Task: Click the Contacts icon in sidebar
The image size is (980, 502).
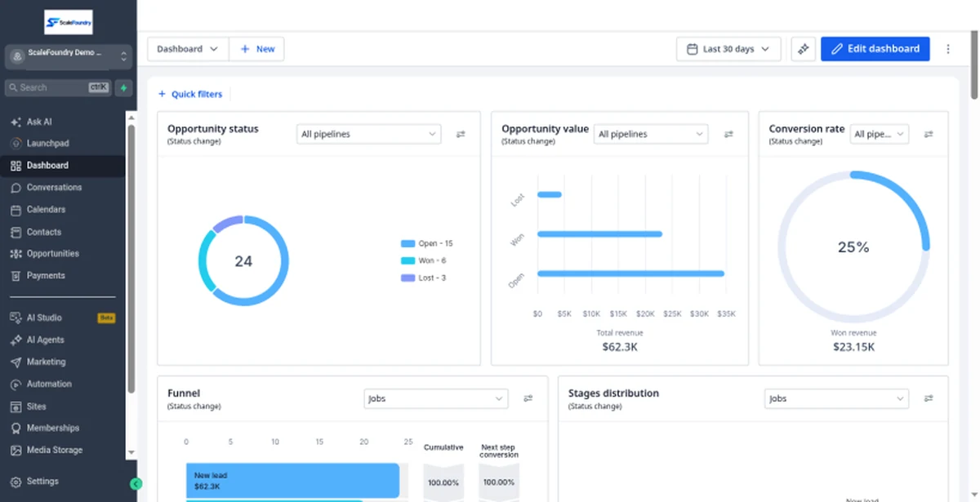Action: 16,232
